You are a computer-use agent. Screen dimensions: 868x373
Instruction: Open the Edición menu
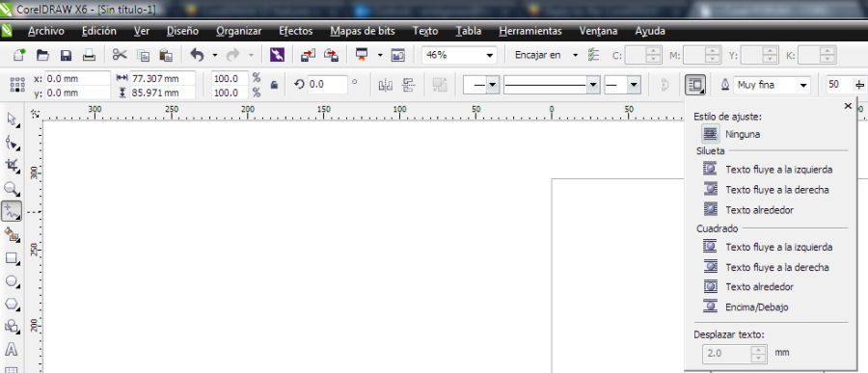tap(99, 31)
